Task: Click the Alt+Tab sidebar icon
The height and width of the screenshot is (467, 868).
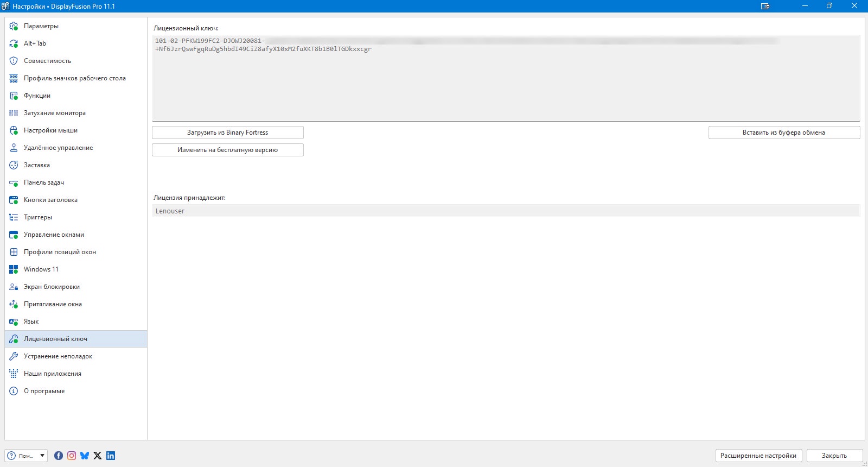Action: coord(14,43)
